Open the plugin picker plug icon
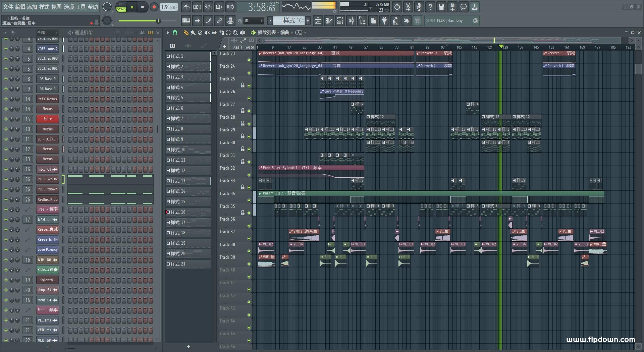Image resolution: width=644 pixels, height=352 pixels. 384,21
